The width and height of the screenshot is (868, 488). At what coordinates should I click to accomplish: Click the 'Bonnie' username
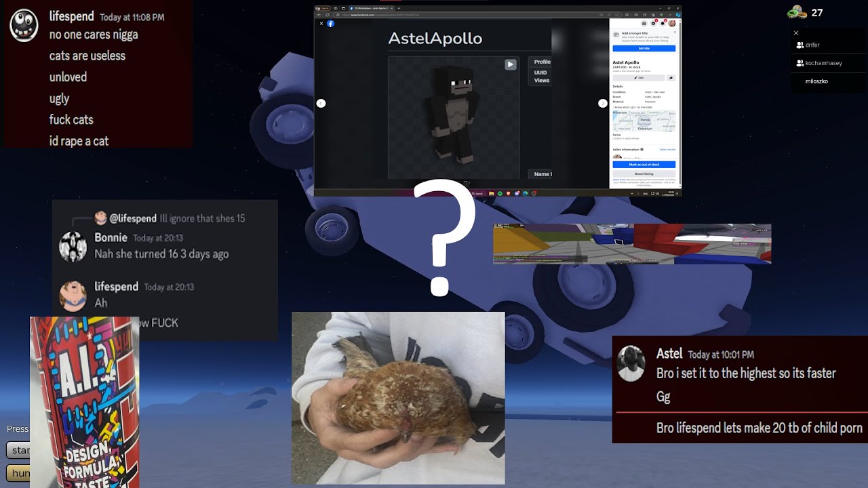click(x=111, y=237)
